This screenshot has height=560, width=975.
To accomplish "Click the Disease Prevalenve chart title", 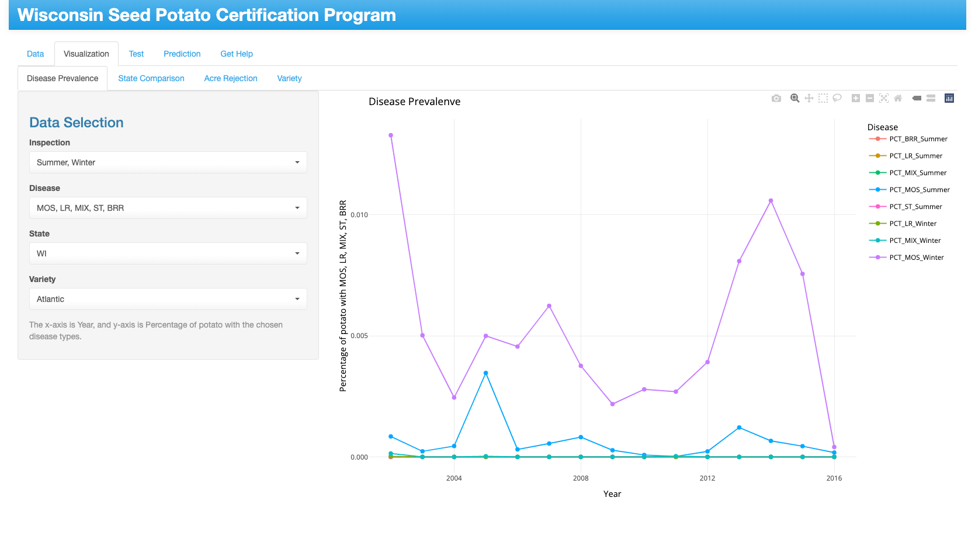I will 415,102.
